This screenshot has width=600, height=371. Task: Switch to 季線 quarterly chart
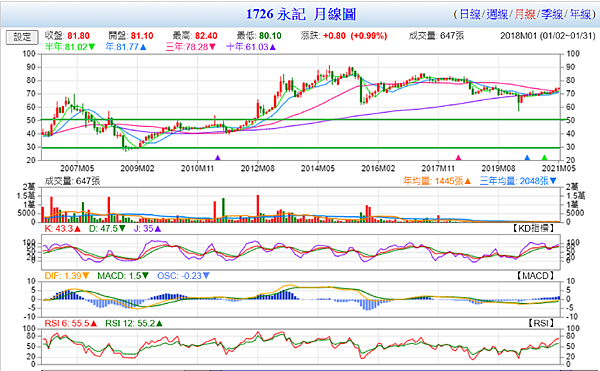[x=552, y=15]
